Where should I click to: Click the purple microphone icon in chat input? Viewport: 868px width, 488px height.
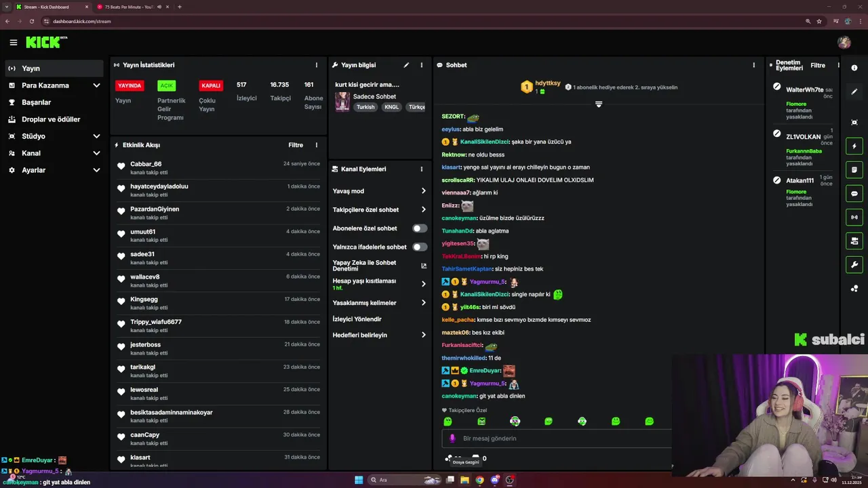pos(452,439)
